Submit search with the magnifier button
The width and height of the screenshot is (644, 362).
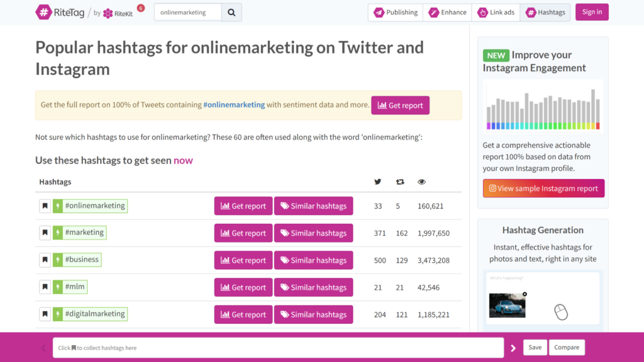(231, 13)
